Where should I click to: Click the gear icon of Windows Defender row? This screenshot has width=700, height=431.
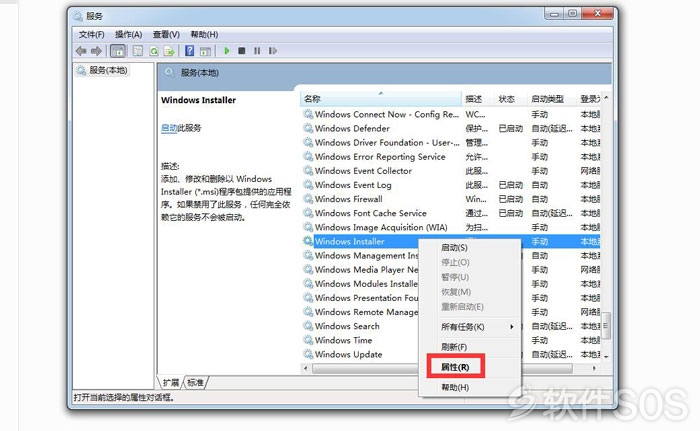[x=308, y=128]
